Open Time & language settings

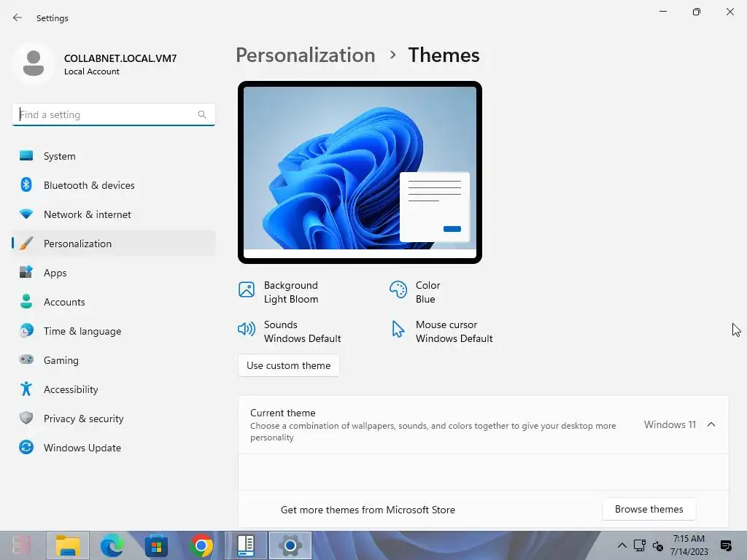pyautogui.click(x=113, y=331)
